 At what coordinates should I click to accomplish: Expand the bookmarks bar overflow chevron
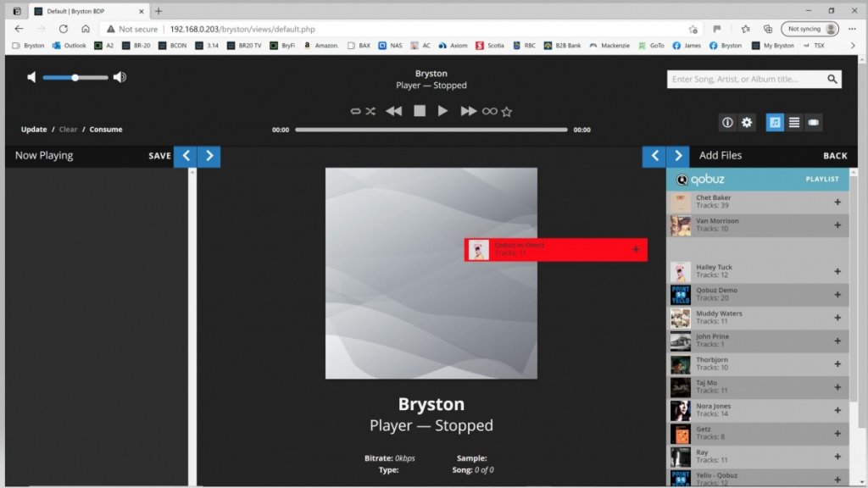853,46
